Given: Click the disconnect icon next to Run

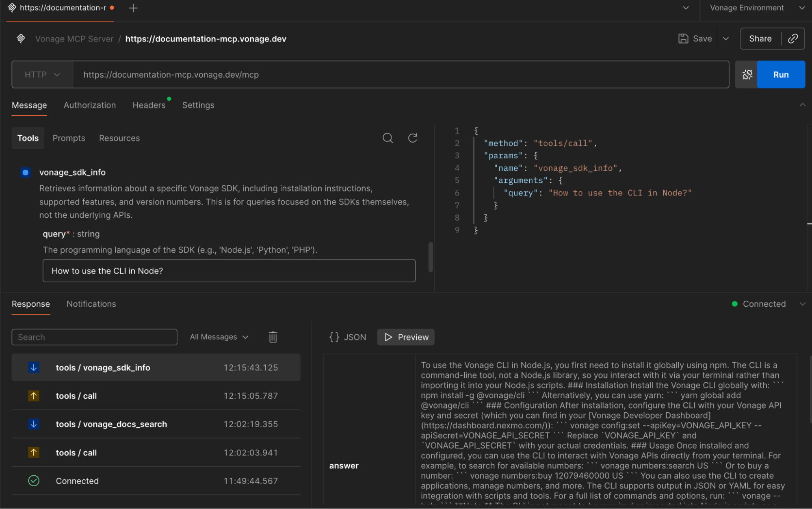Looking at the screenshot, I should tap(747, 74).
